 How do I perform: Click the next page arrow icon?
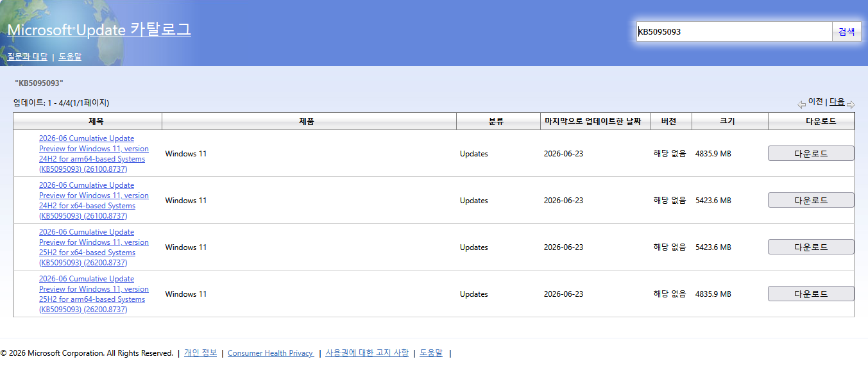tap(851, 104)
